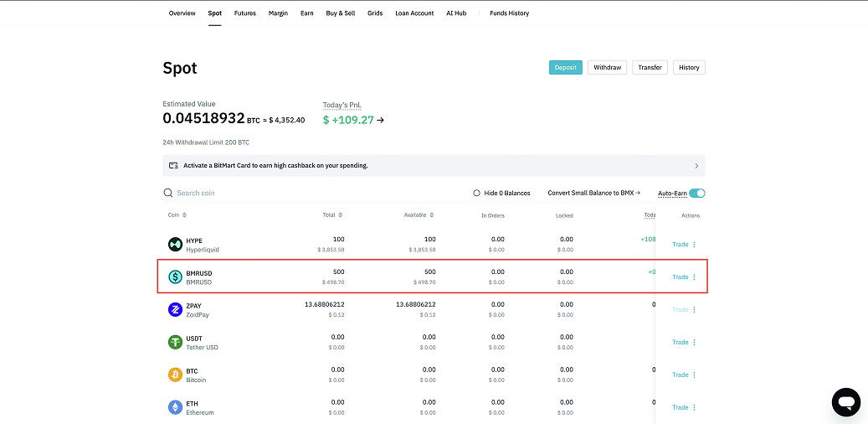Click Trade link for USDT
This screenshot has width=868, height=424.
681,343
